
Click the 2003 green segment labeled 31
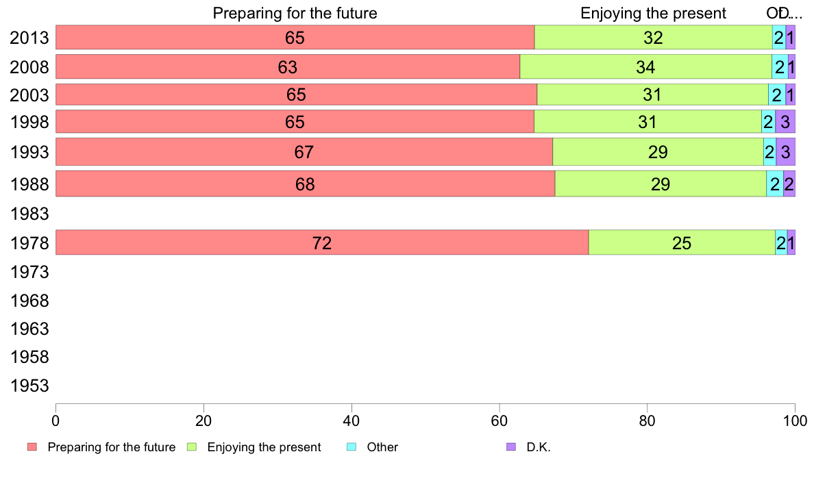[652, 94]
